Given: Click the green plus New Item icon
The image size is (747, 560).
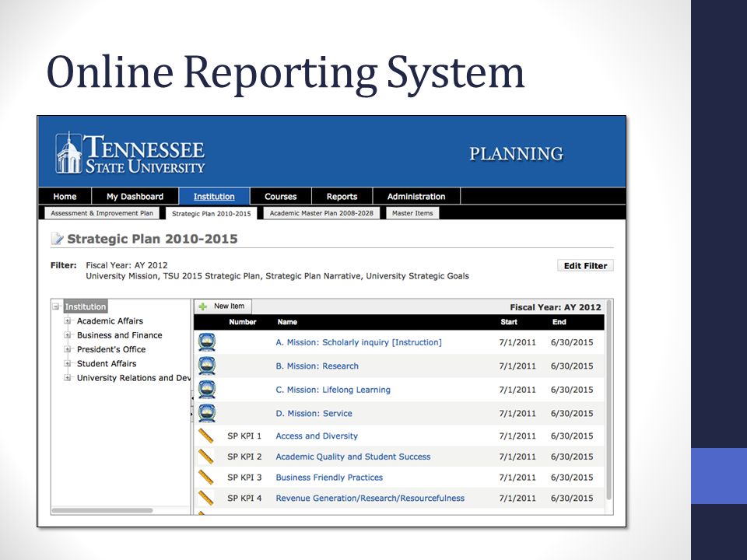Looking at the screenshot, I should click(x=203, y=306).
